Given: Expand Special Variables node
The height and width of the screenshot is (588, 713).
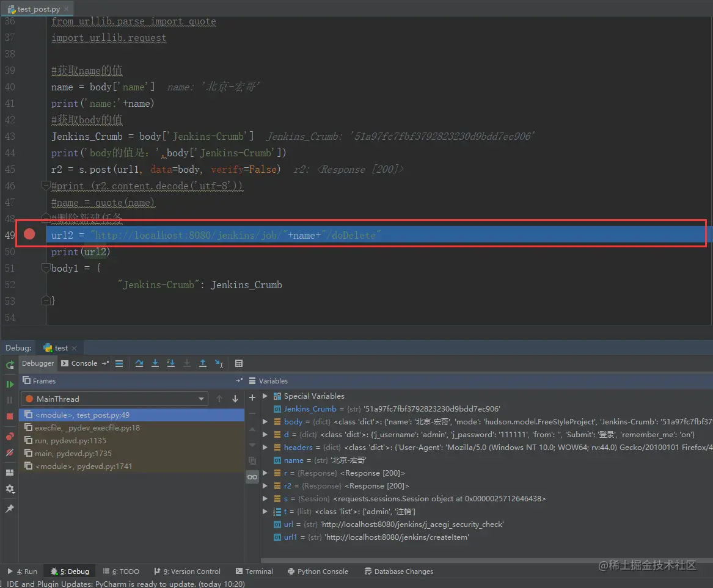Looking at the screenshot, I should click(265, 396).
